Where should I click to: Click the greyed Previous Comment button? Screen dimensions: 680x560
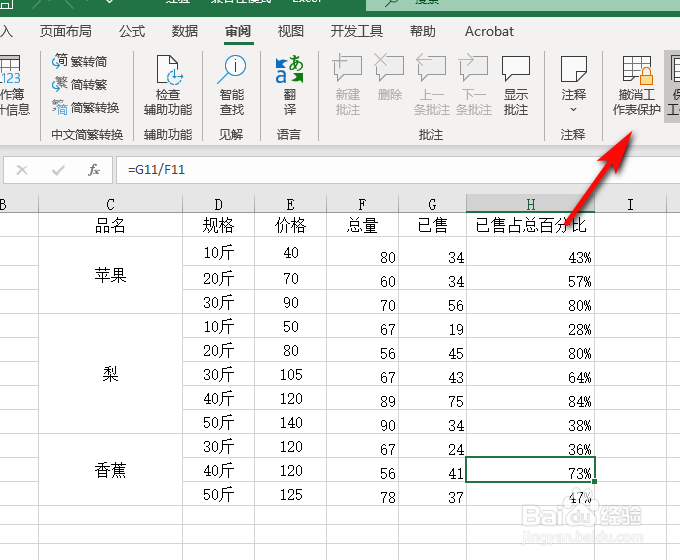click(432, 85)
